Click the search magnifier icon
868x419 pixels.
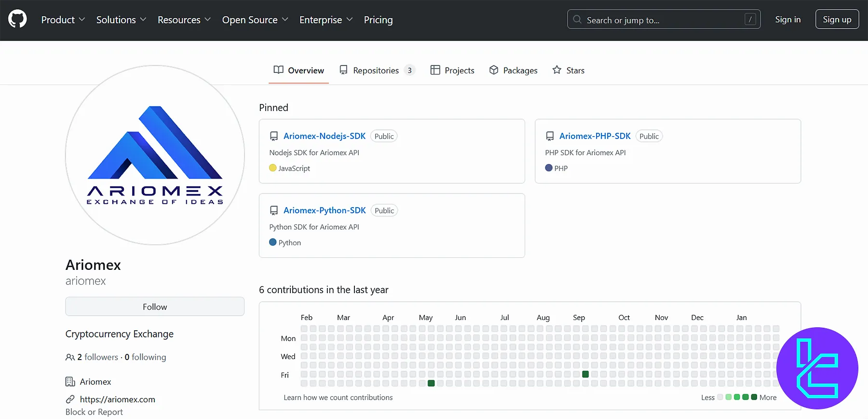(x=577, y=20)
